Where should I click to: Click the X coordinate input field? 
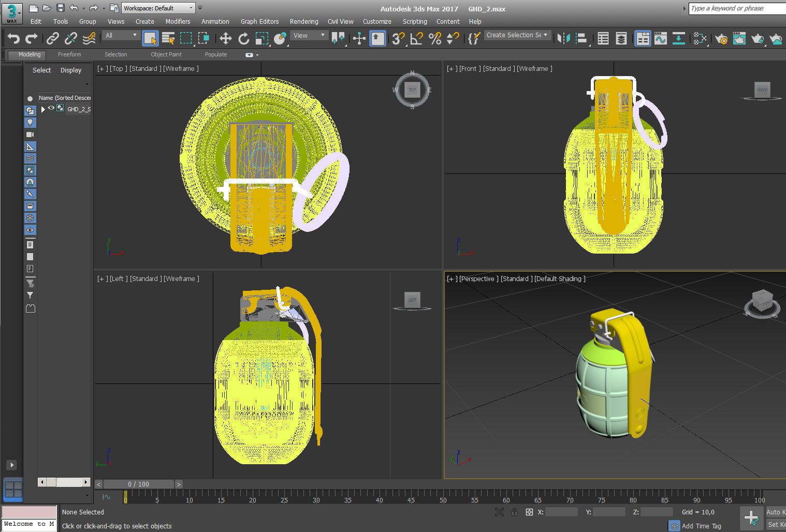tap(561, 512)
